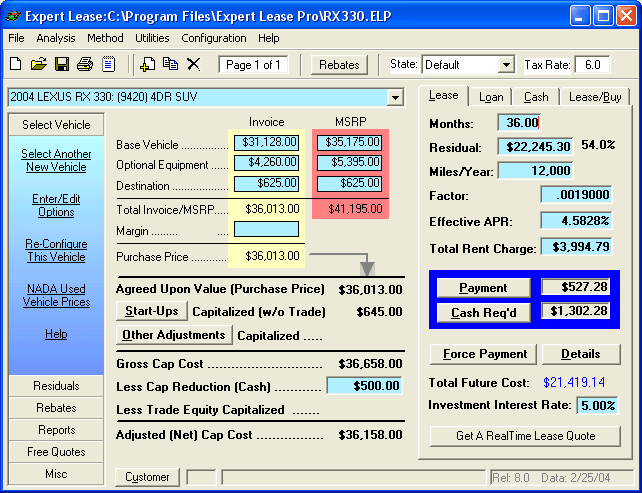Click Base Vehicle MSRP field $35,175.00
642x493 pixels.
pyautogui.click(x=349, y=142)
